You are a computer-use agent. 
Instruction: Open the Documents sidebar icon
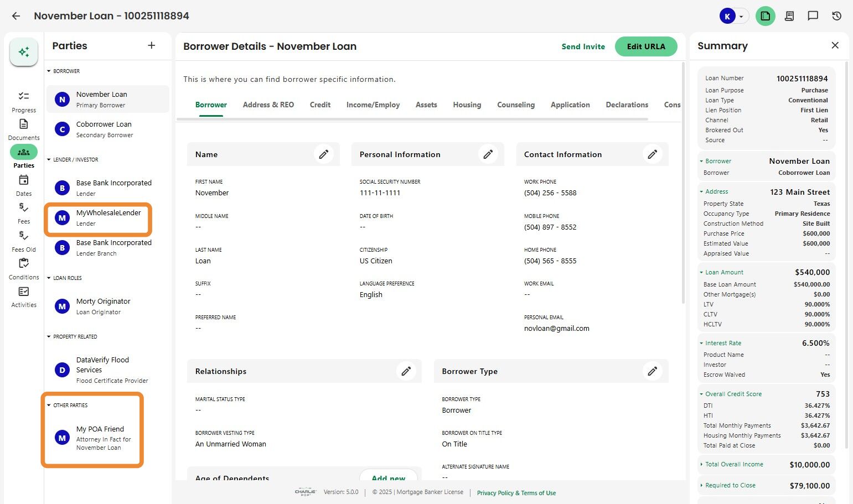pos(24,124)
